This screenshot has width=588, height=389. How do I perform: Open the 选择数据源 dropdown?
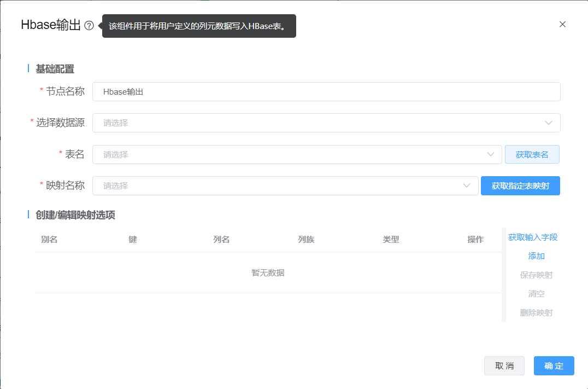[x=326, y=123]
